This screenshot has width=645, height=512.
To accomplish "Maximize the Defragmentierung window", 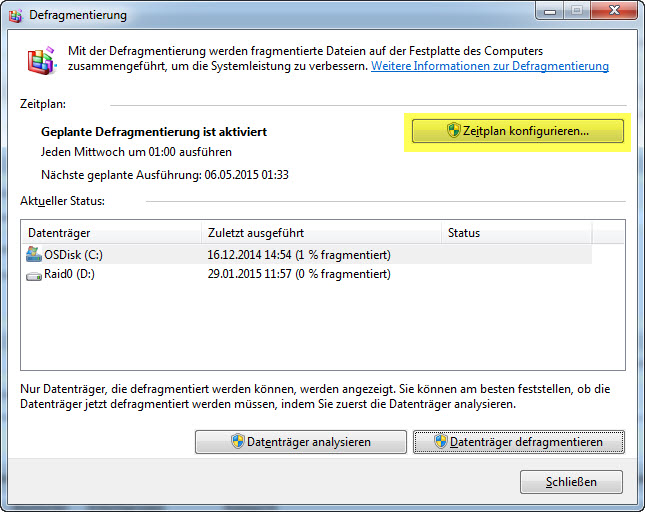I will click(577, 11).
